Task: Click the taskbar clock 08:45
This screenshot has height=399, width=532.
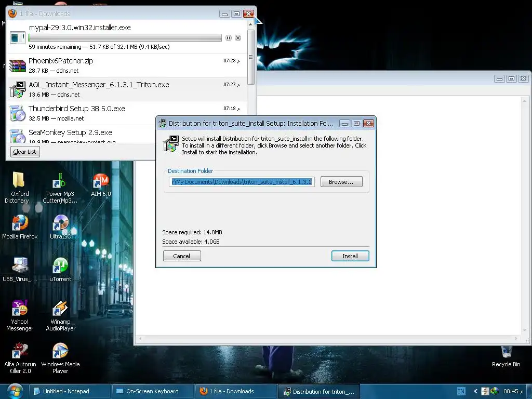Action: pyautogui.click(x=513, y=391)
